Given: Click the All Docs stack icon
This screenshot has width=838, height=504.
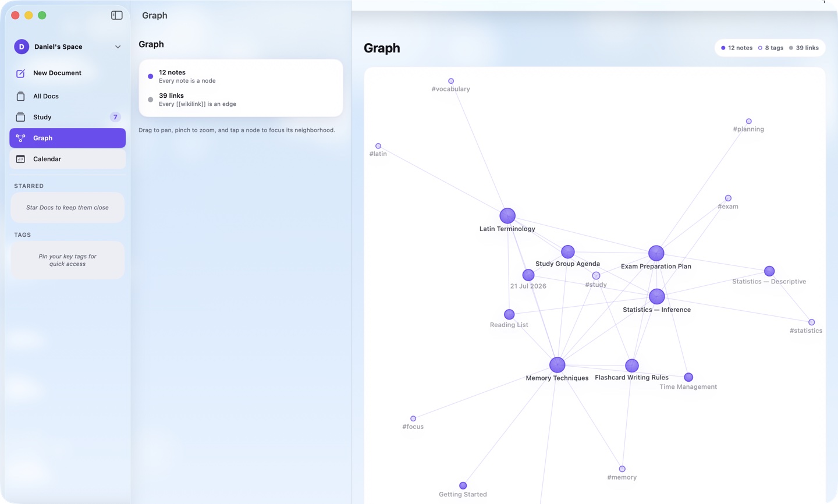Looking at the screenshot, I should (20, 96).
